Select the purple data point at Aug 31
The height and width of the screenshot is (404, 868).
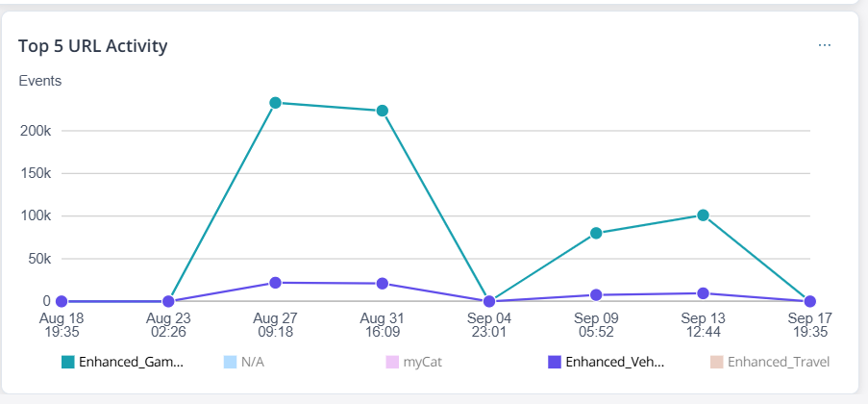pos(382,284)
